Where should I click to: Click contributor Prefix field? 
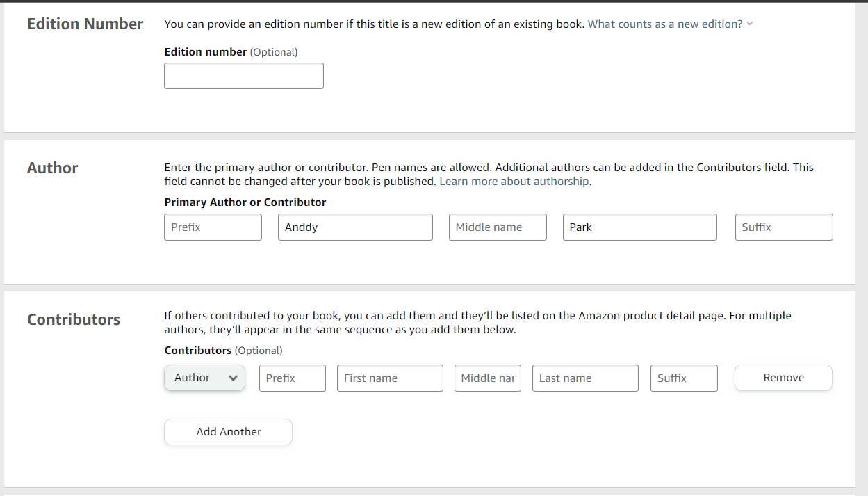point(292,378)
